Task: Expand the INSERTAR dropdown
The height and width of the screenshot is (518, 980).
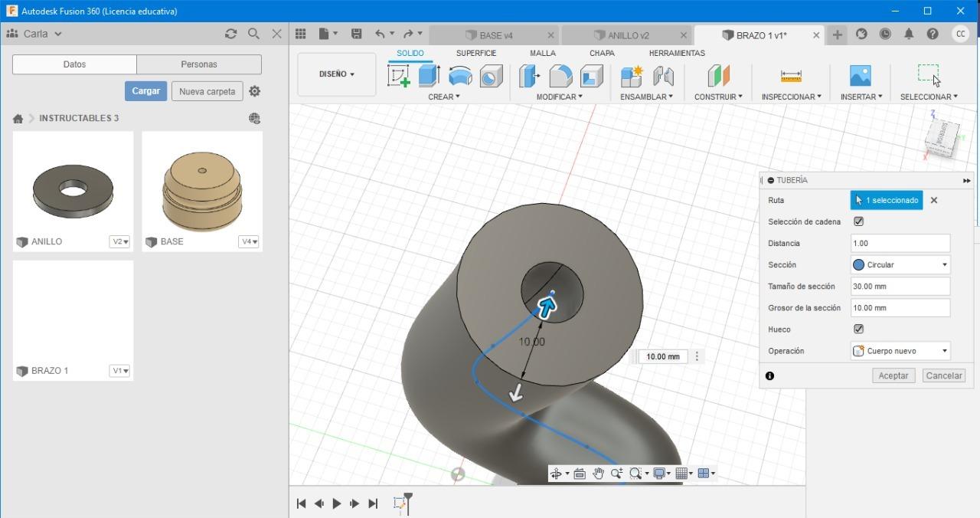Action: pos(861,97)
